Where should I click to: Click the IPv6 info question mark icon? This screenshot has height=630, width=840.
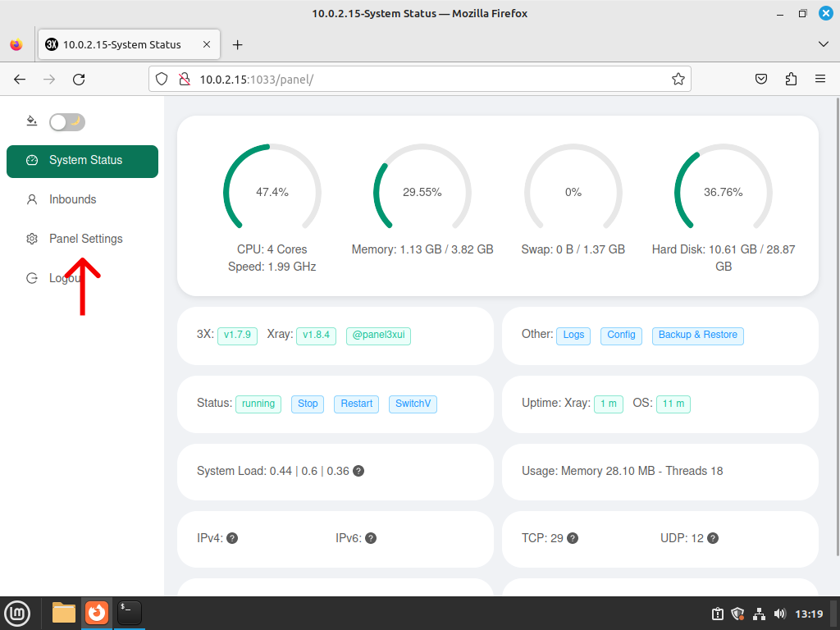coord(371,538)
